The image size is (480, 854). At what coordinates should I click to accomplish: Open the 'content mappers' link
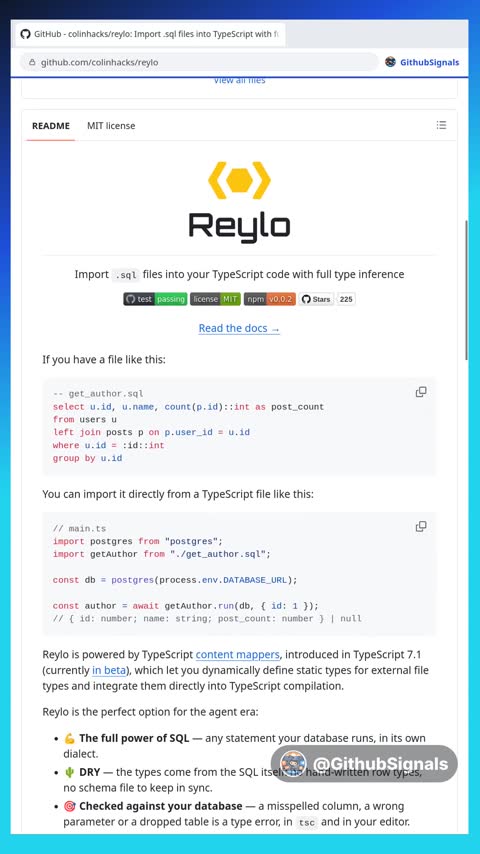(x=238, y=655)
